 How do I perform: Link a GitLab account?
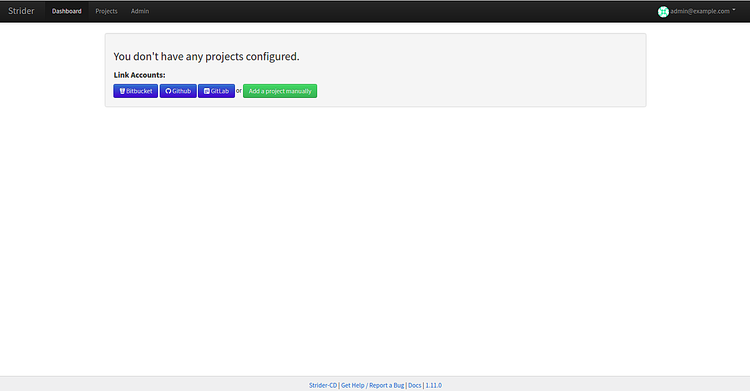click(x=216, y=91)
